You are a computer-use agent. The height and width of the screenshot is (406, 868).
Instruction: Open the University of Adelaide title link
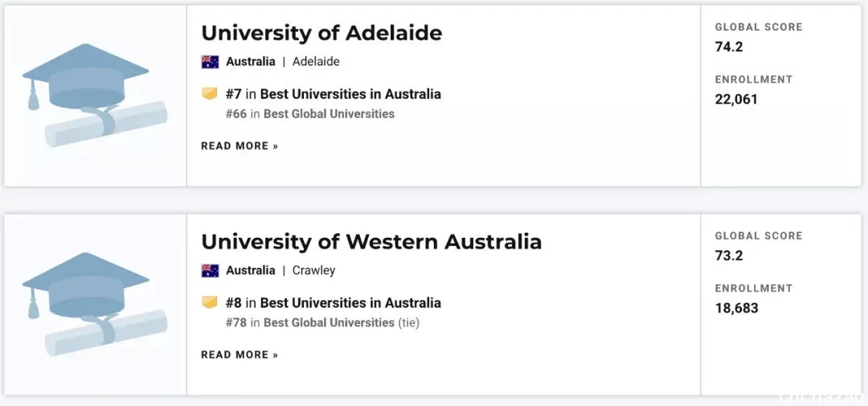(x=321, y=33)
